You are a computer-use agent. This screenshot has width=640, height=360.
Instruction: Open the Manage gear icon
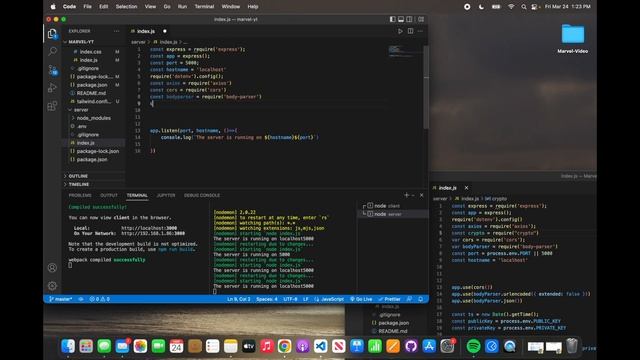point(52,286)
